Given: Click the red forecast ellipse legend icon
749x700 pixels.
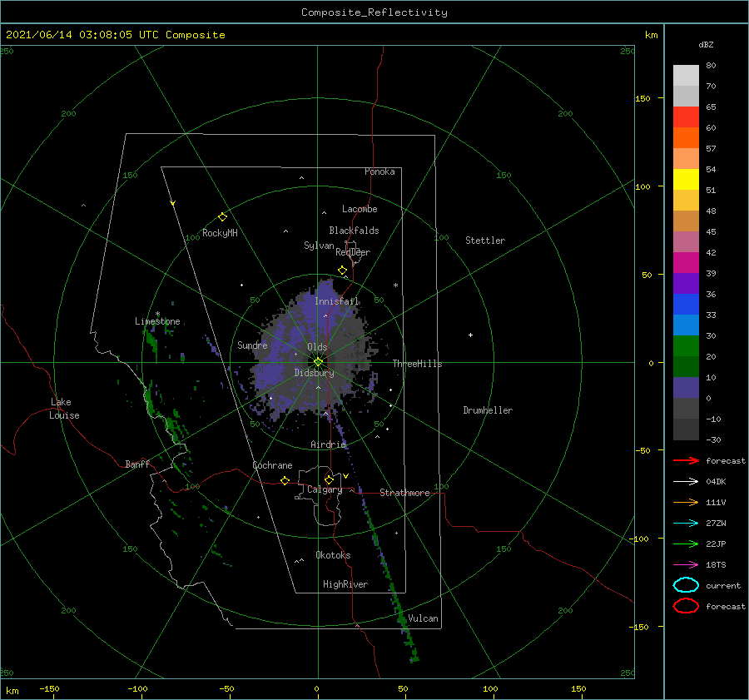Looking at the screenshot, I should point(686,606).
